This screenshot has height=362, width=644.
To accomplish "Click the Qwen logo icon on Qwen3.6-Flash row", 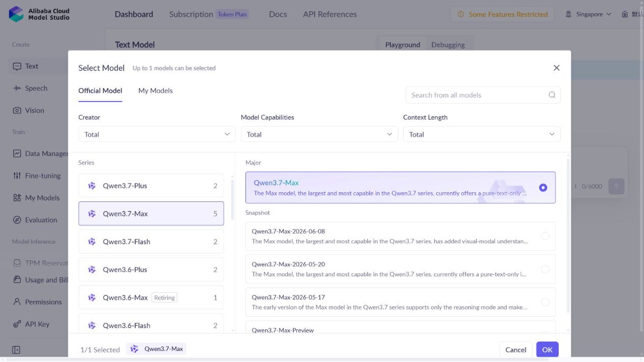I will point(92,325).
